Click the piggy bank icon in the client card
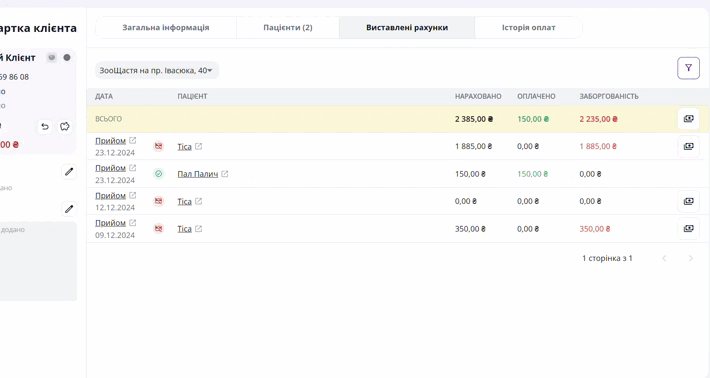The image size is (710, 378). click(x=65, y=126)
